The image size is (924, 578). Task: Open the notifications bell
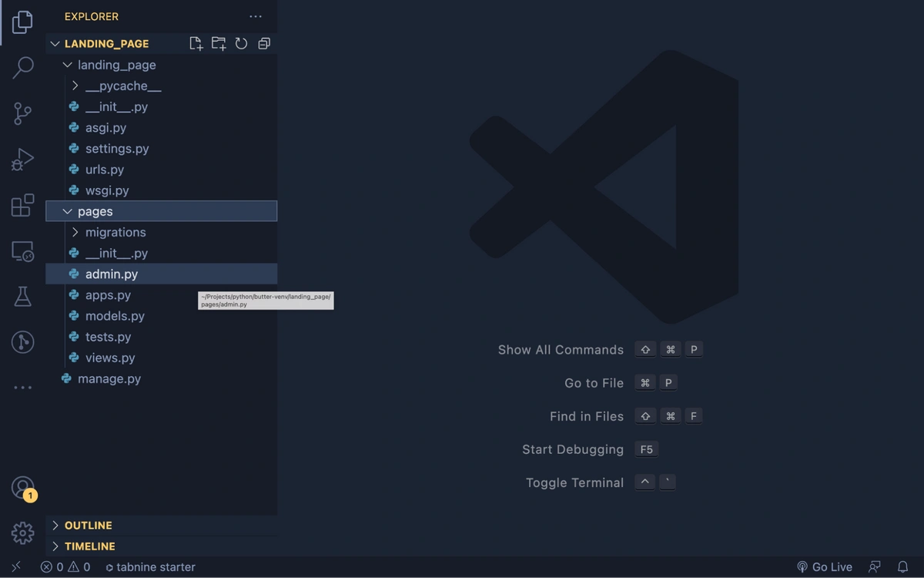point(903,566)
